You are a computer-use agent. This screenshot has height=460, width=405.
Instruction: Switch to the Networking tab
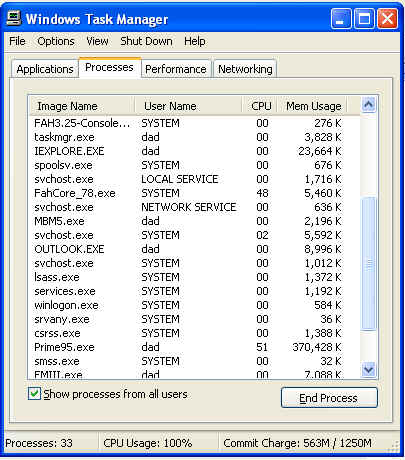(245, 69)
